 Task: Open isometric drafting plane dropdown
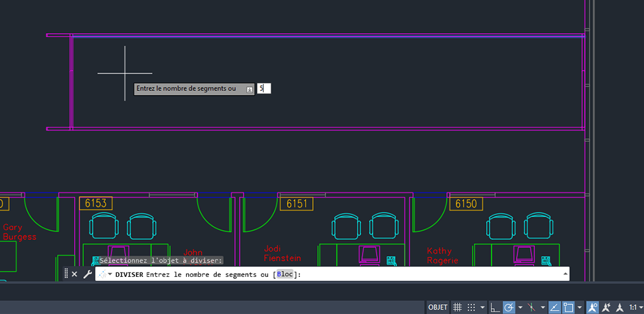(543, 307)
